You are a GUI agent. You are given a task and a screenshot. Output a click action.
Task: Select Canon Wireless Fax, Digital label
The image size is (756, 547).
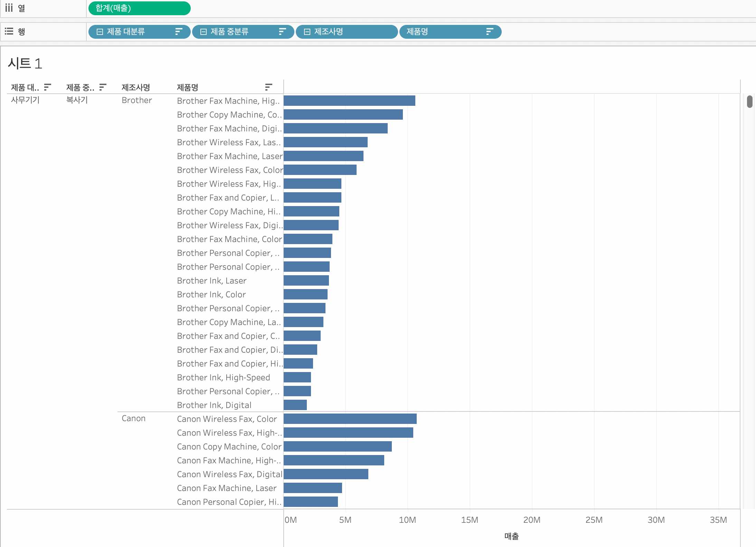(229, 474)
